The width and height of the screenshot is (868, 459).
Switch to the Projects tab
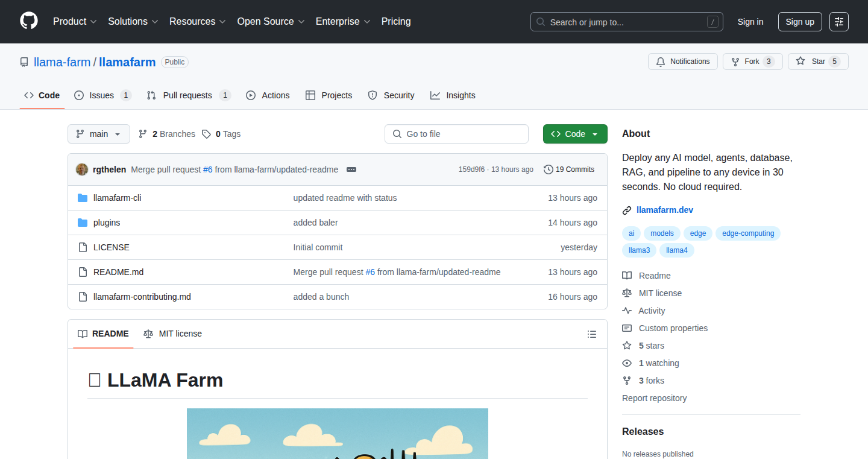329,95
